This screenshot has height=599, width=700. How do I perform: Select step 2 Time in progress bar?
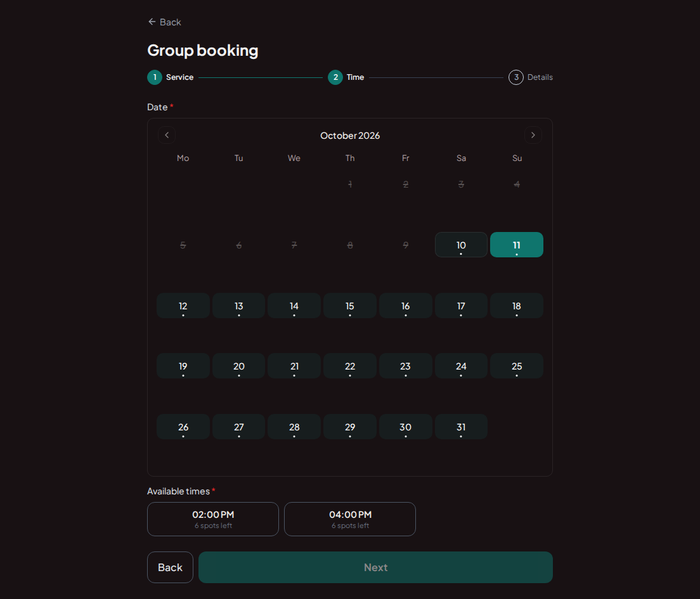(346, 77)
